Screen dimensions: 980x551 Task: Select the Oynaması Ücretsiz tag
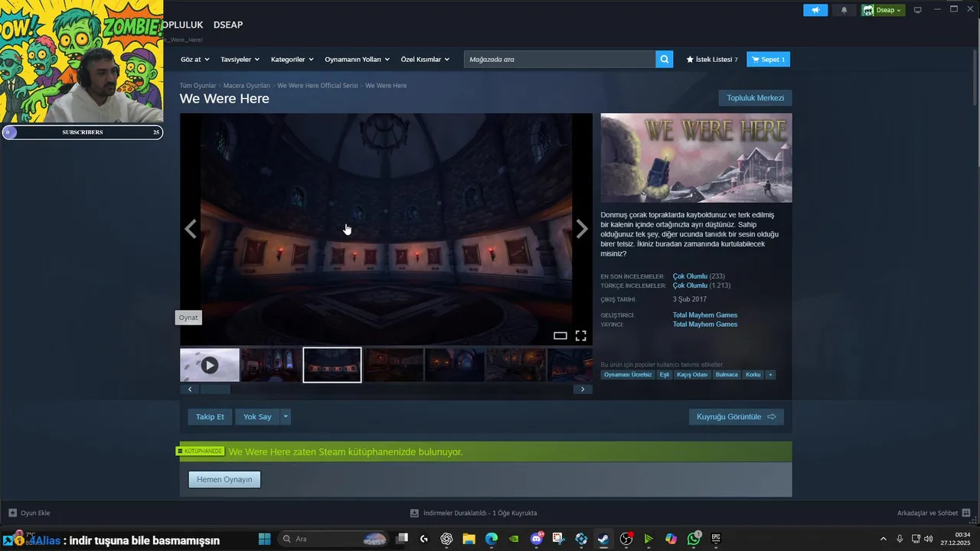(x=628, y=375)
